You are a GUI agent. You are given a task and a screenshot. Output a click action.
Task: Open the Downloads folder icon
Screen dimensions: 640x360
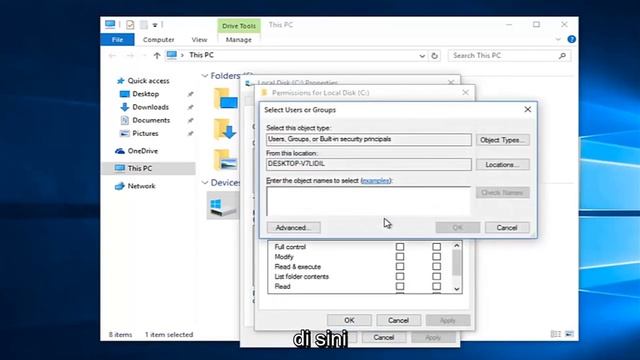(x=225, y=129)
